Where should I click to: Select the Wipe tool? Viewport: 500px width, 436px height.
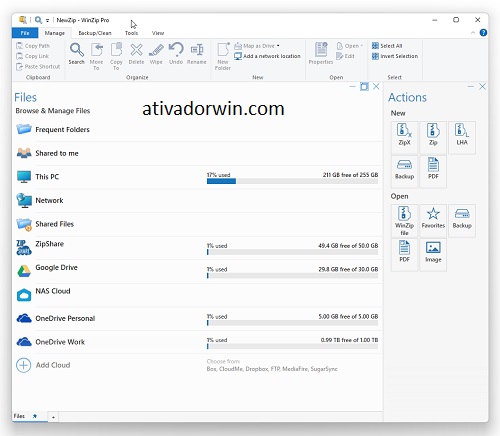(x=156, y=53)
